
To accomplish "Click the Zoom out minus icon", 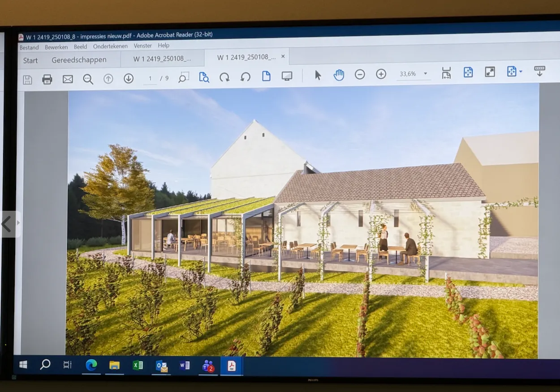I will pos(360,74).
